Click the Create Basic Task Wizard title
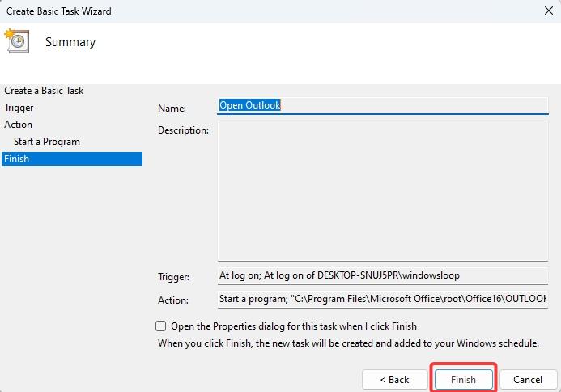561x392 pixels. click(x=58, y=11)
